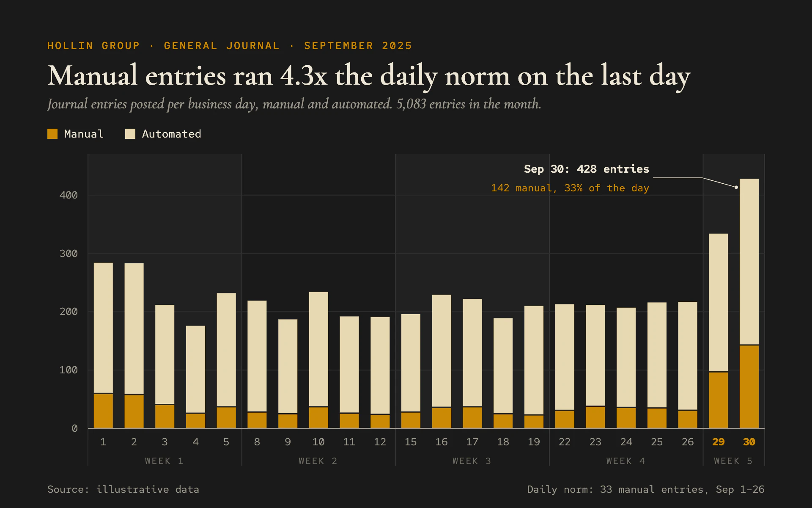Click the Automated legend color swatch
This screenshot has height=508, width=812.
point(130,134)
